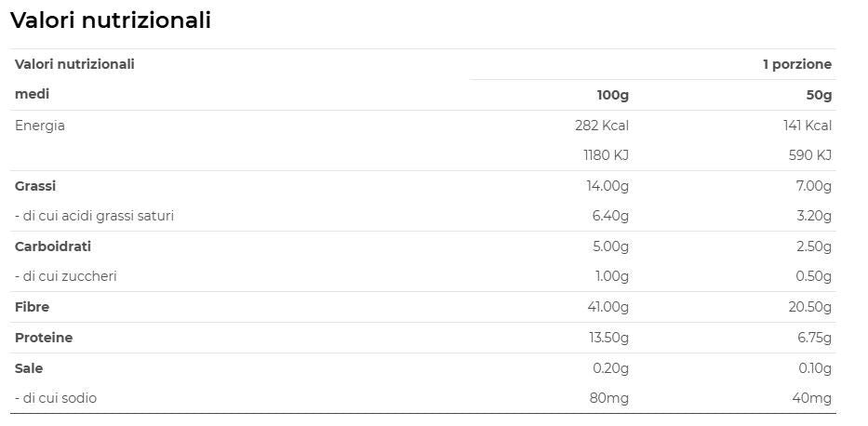Click the '100g' column header
The image size is (868, 426).
[x=612, y=95]
